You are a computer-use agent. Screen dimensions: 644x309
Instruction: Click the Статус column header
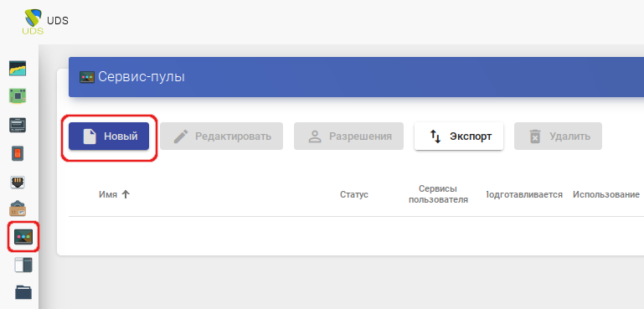354,195
